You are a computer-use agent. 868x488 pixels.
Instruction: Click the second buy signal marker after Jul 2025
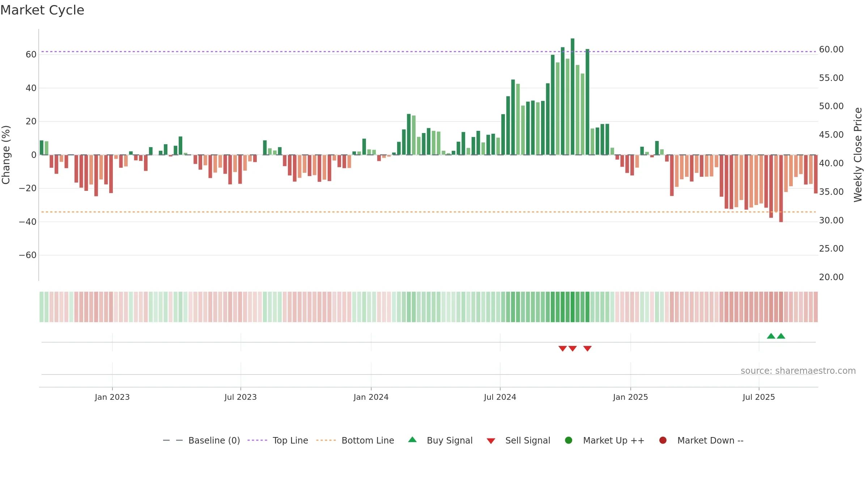(x=781, y=336)
